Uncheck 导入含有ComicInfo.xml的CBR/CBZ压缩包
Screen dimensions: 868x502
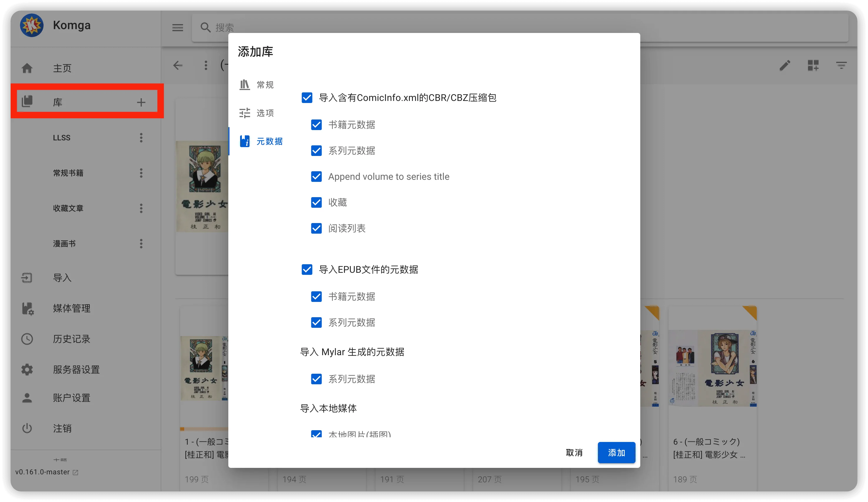pos(307,98)
